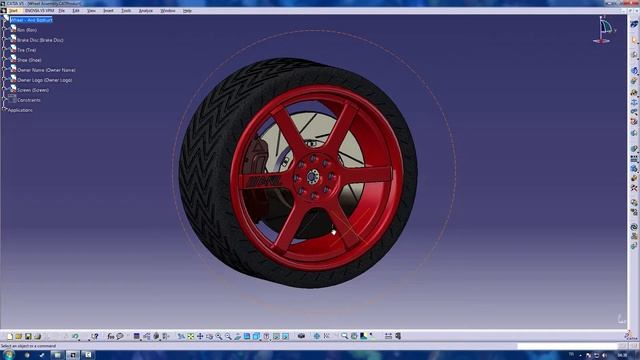Open the Formula f(x) tool
The height and width of the screenshot is (360, 640).
pyautogui.click(x=111, y=336)
